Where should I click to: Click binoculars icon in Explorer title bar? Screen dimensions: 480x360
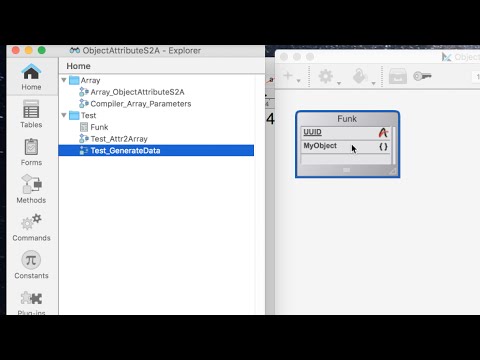pyautogui.click(x=75, y=51)
